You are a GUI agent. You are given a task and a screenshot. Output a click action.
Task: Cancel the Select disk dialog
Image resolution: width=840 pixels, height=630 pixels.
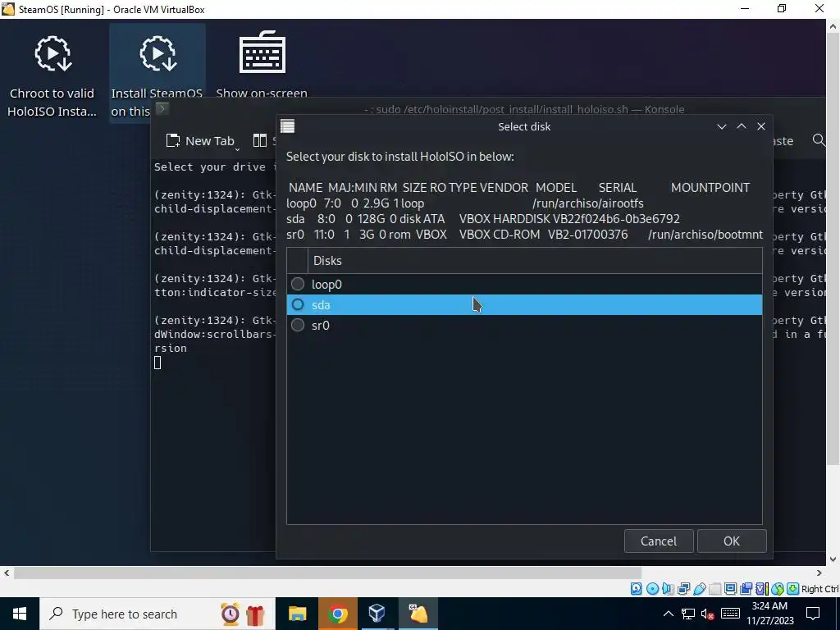(659, 541)
